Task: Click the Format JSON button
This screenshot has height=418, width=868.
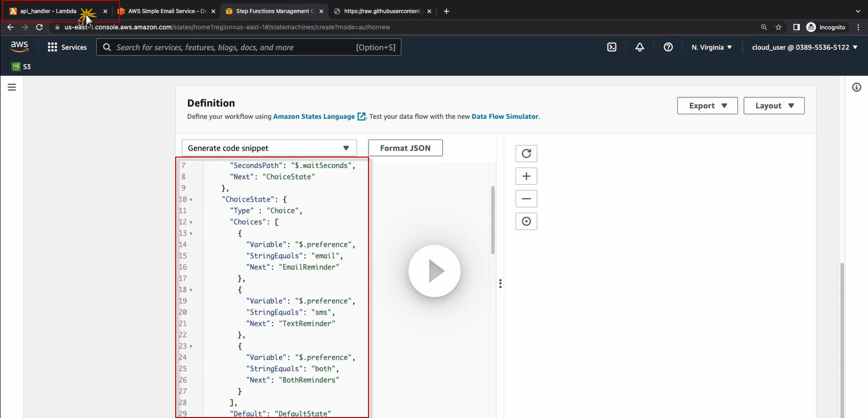Action: (x=405, y=148)
